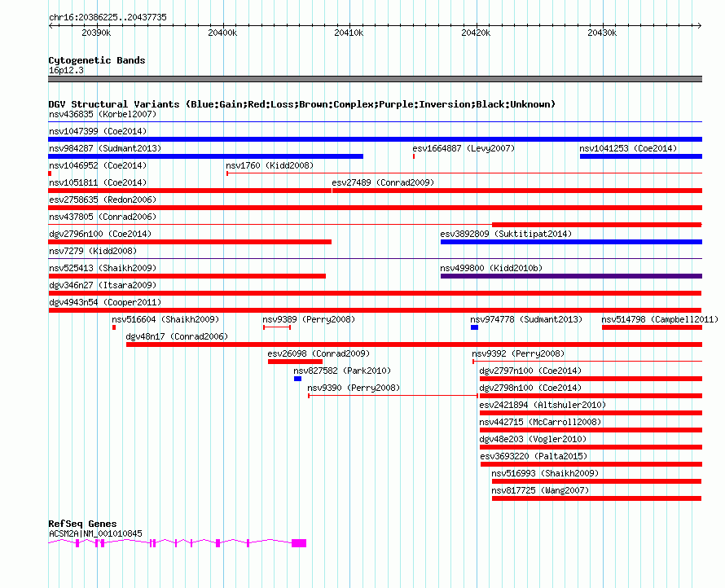Click the 16p12.3 cytogenetic band bar
Viewport: 725px width, 588px height.
click(x=375, y=79)
